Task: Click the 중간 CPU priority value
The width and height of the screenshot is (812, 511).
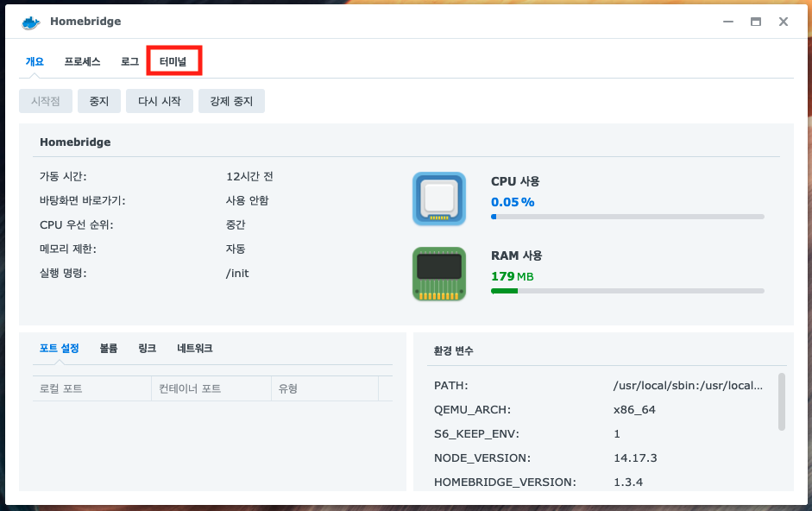Action: click(x=236, y=225)
